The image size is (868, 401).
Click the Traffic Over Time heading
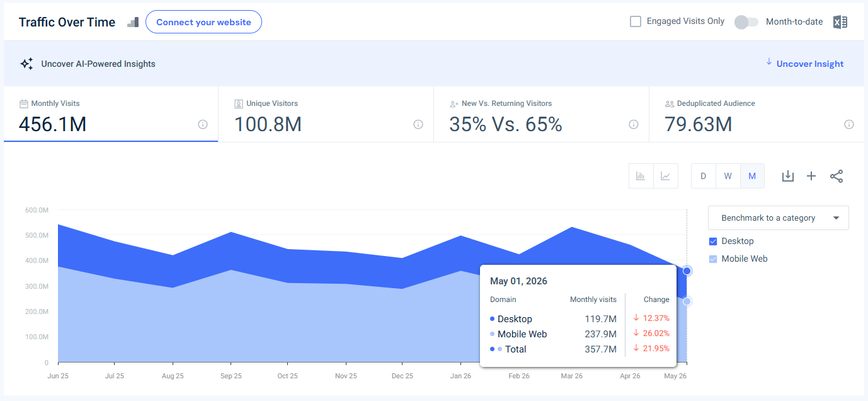67,22
